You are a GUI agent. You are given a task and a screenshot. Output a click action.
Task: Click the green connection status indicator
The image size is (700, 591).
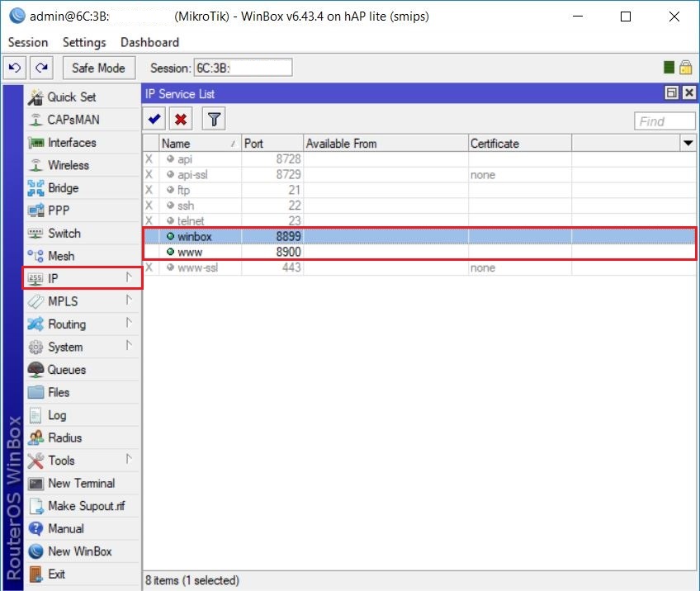tap(669, 68)
